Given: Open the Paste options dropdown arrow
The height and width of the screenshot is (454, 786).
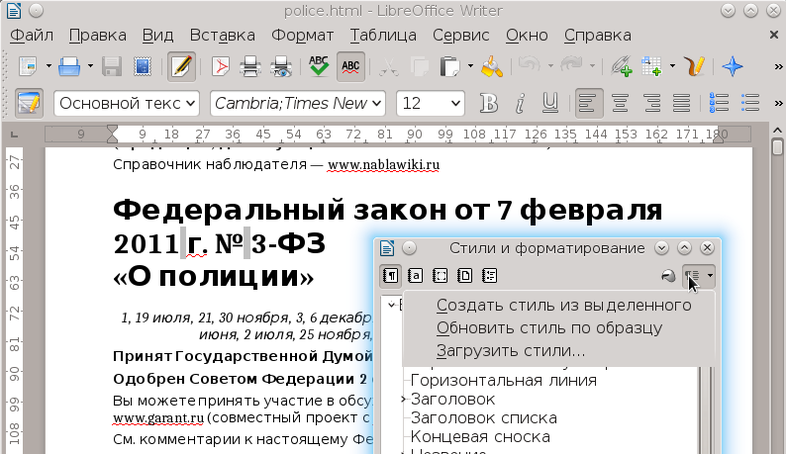Looking at the screenshot, I should [x=470, y=66].
